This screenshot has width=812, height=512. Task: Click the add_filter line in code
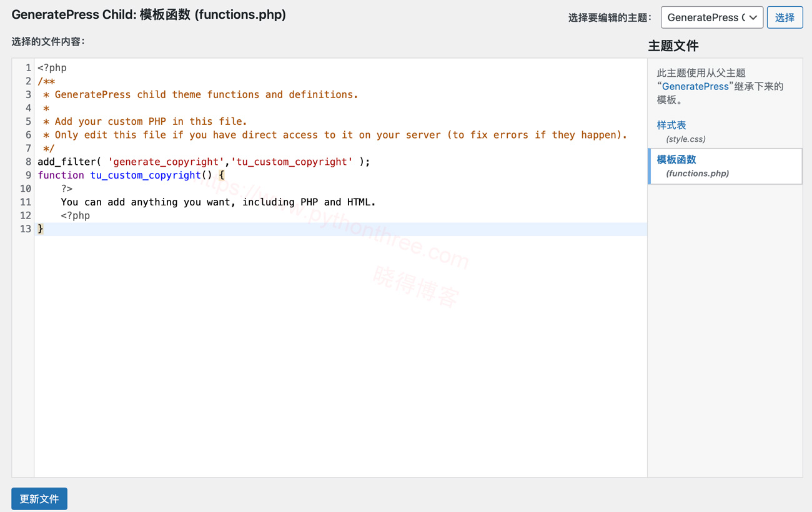coord(204,162)
